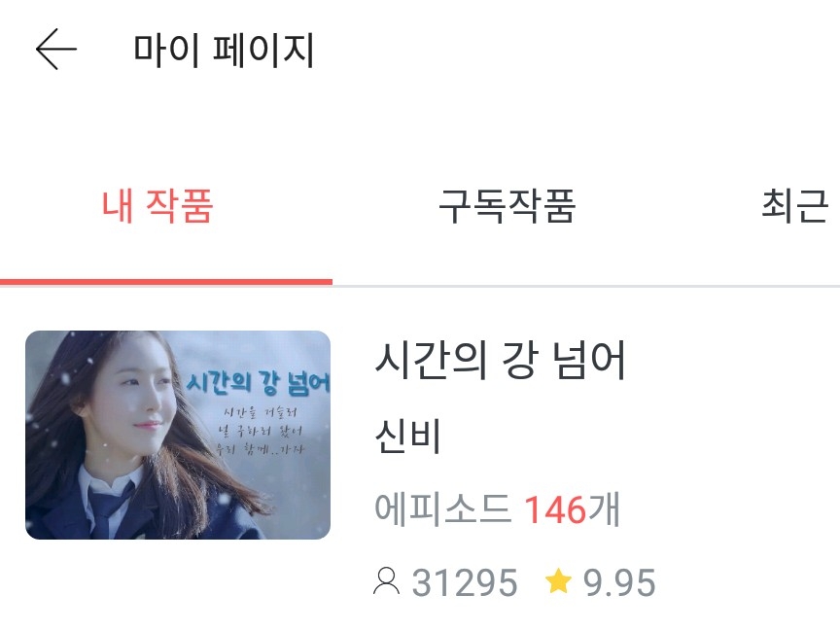
Task: Click the red episode number 146
Action: (555, 508)
